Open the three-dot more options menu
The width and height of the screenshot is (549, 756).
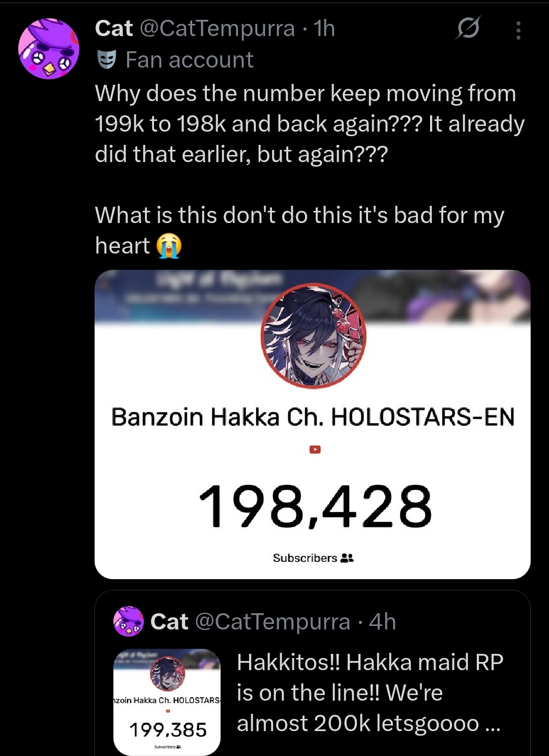pyautogui.click(x=518, y=30)
